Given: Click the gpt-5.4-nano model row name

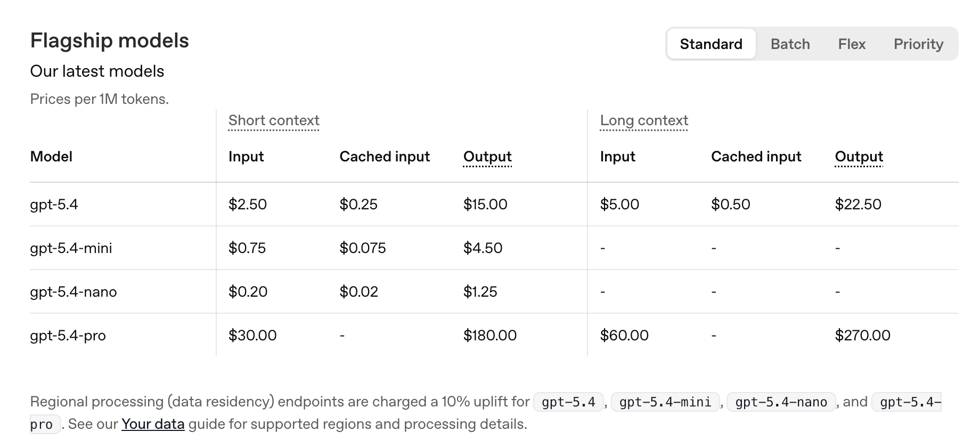Looking at the screenshot, I should [x=73, y=292].
